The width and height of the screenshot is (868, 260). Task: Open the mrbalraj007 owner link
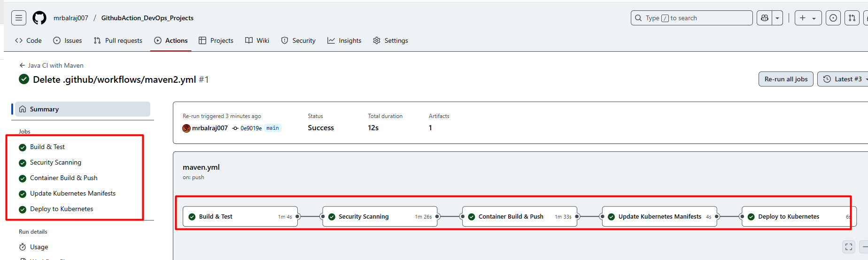(x=71, y=18)
